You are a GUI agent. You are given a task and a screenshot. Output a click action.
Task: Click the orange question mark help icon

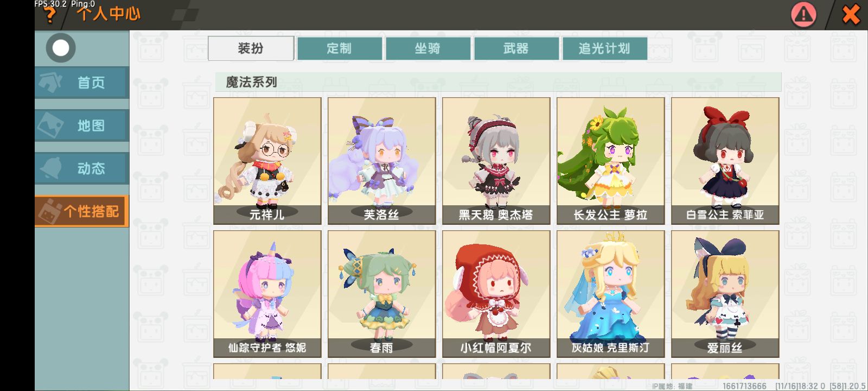[x=49, y=15]
